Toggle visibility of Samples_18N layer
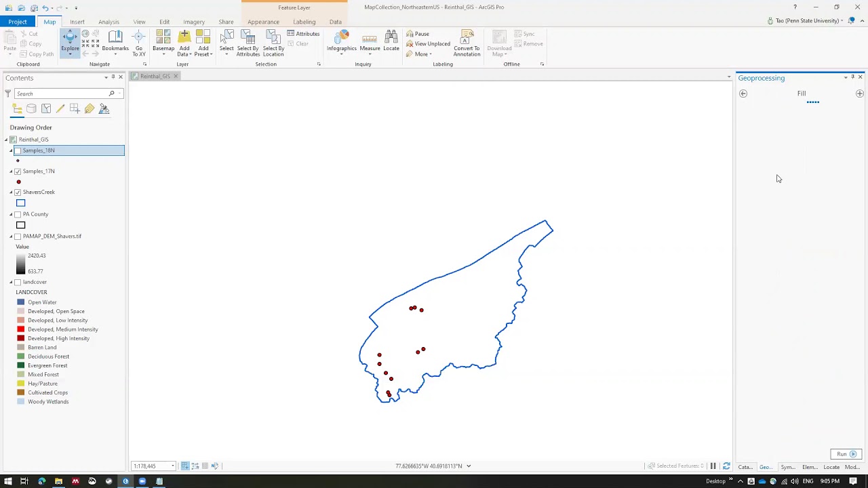Image resolution: width=868 pixels, height=488 pixels. (18, 150)
